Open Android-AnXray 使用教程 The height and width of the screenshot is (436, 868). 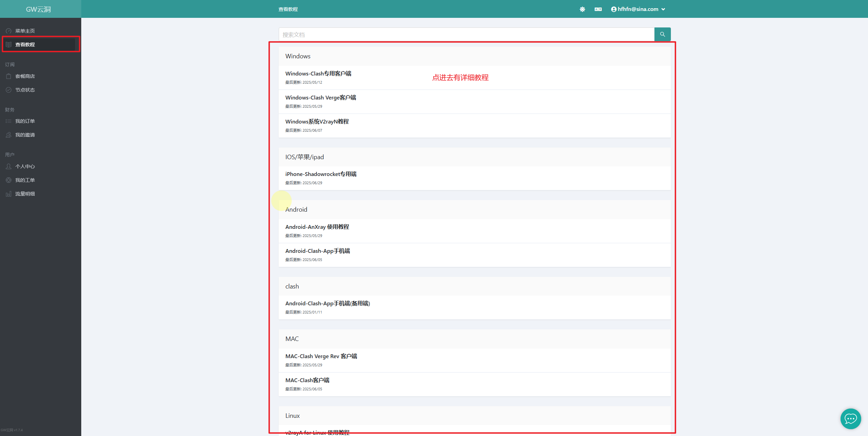pos(474,231)
